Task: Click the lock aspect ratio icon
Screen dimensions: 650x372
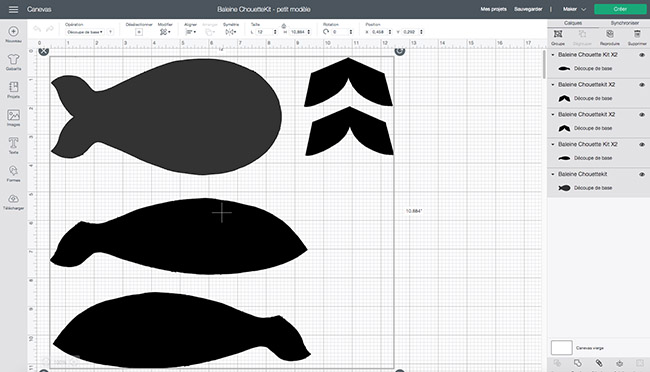Action: point(284,26)
